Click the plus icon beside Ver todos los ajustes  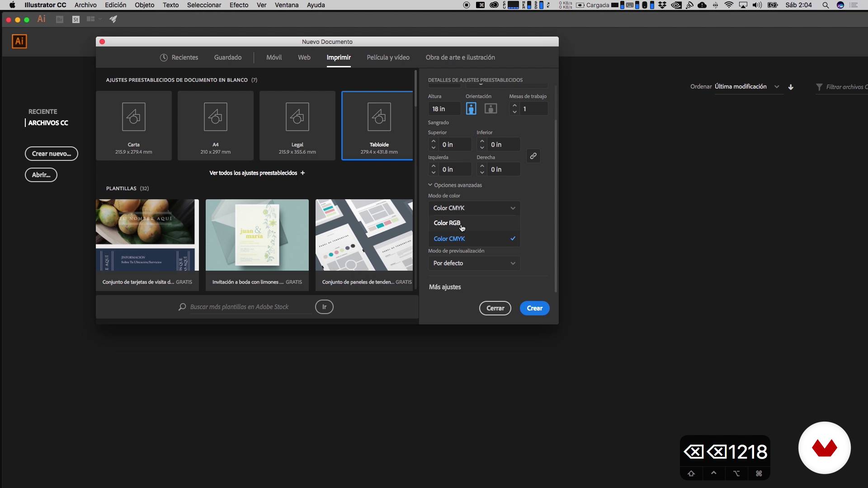(302, 173)
